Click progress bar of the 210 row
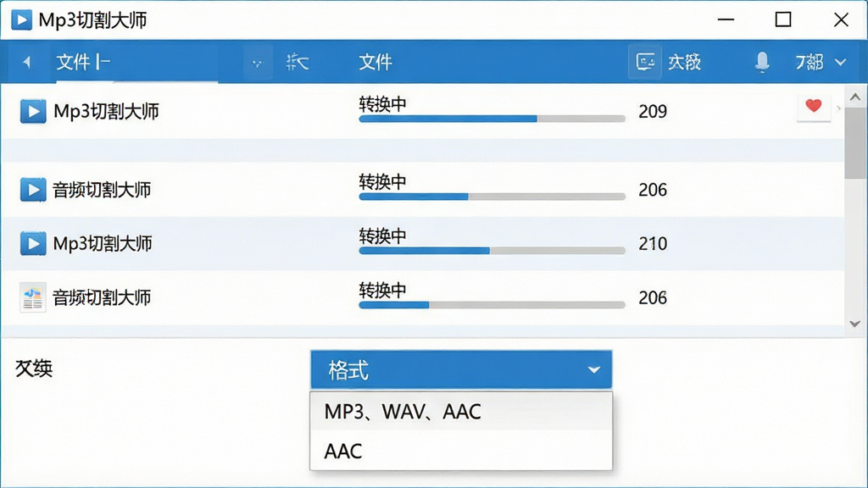The width and height of the screenshot is (868, 488). tap(492, 251)
